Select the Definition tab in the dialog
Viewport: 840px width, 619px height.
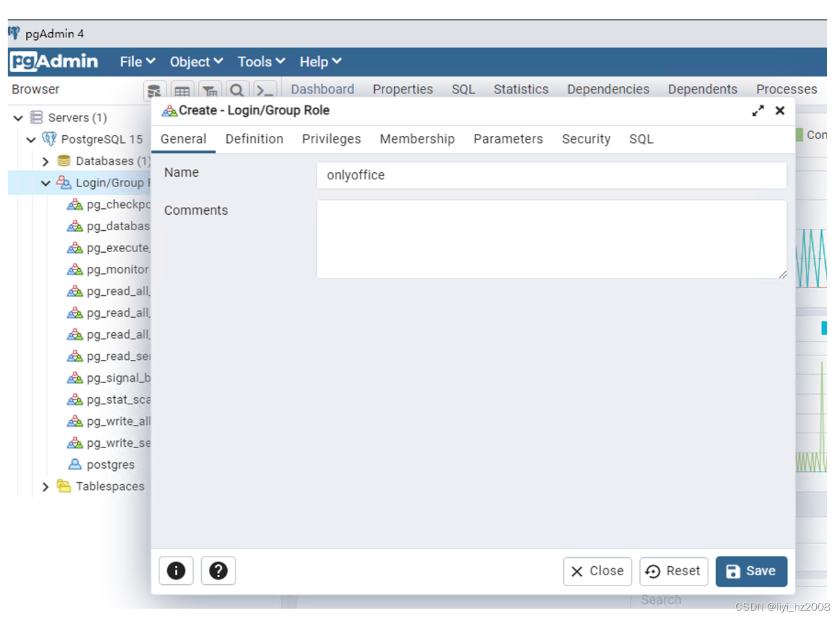(254, 139)
